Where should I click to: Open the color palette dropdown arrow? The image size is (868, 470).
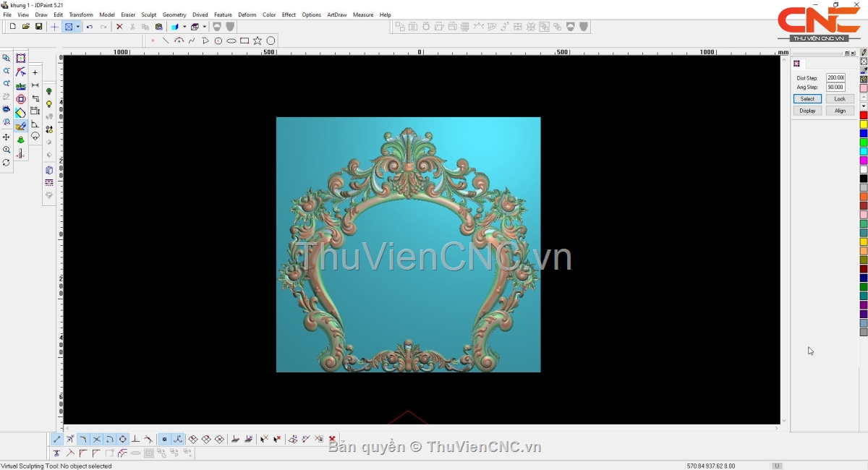(x=864, y=106)
